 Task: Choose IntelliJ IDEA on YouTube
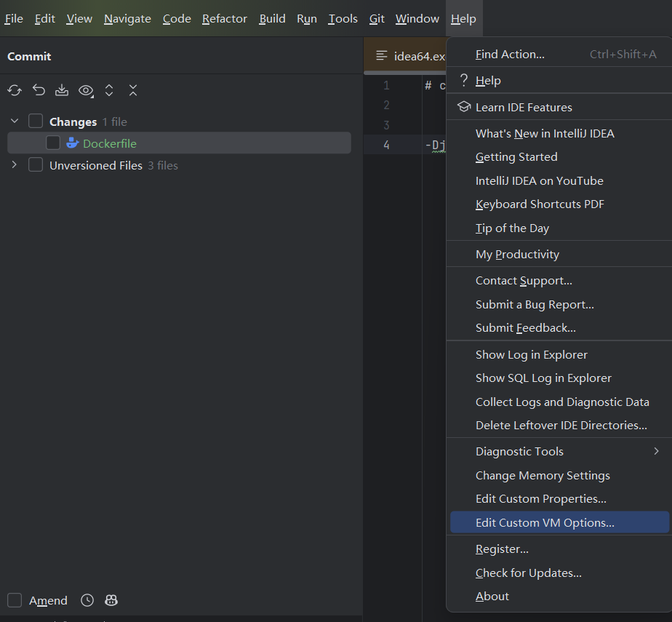tap(559, 180)
